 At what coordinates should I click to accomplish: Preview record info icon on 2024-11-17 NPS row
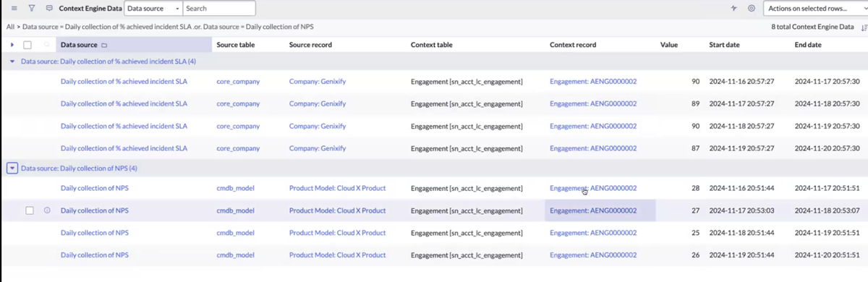[47, 210]
